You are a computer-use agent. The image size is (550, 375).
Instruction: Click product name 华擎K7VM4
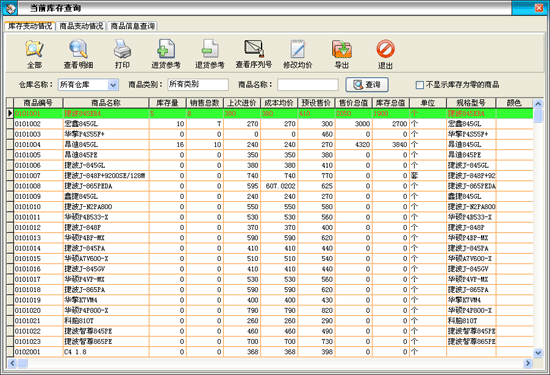(81, 300)
